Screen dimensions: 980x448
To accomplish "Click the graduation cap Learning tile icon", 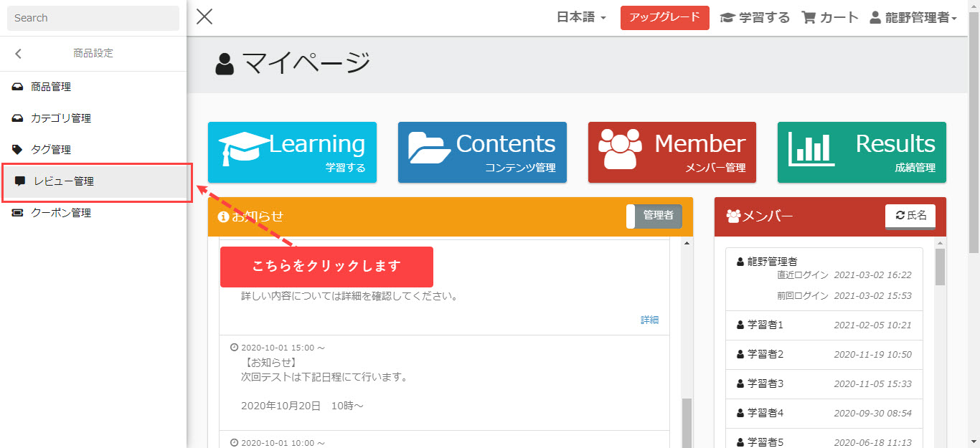I will click(244, 148).
